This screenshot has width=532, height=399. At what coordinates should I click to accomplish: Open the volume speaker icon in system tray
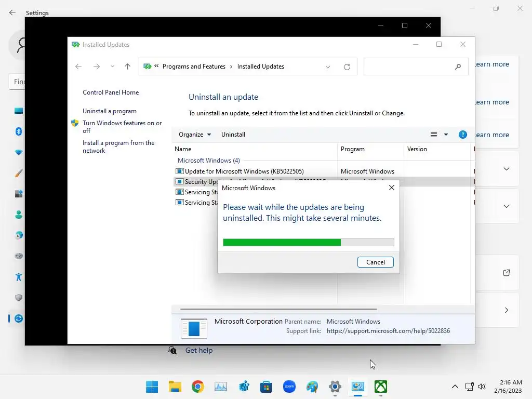pyautogui.click(x=482, y=387)
